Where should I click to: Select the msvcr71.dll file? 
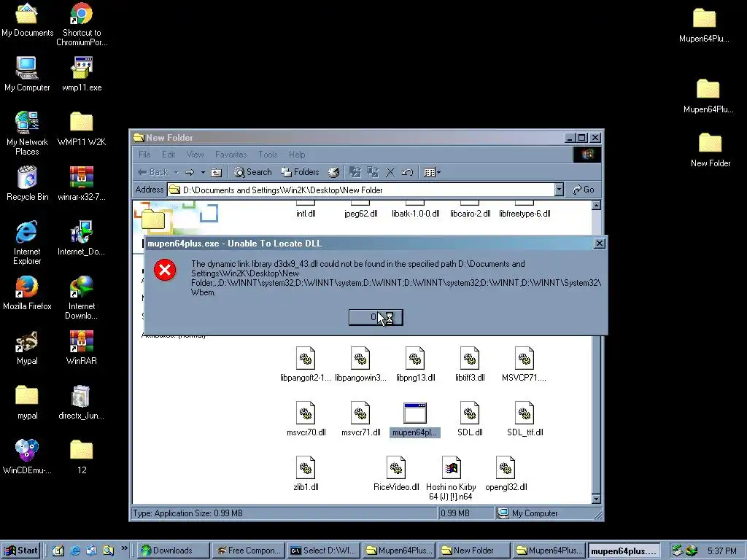point(360,419)
